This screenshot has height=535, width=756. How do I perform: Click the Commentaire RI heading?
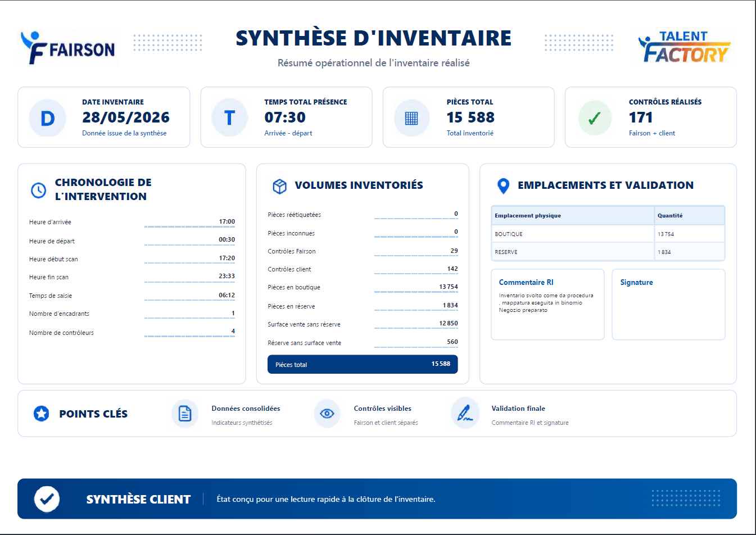526,282
